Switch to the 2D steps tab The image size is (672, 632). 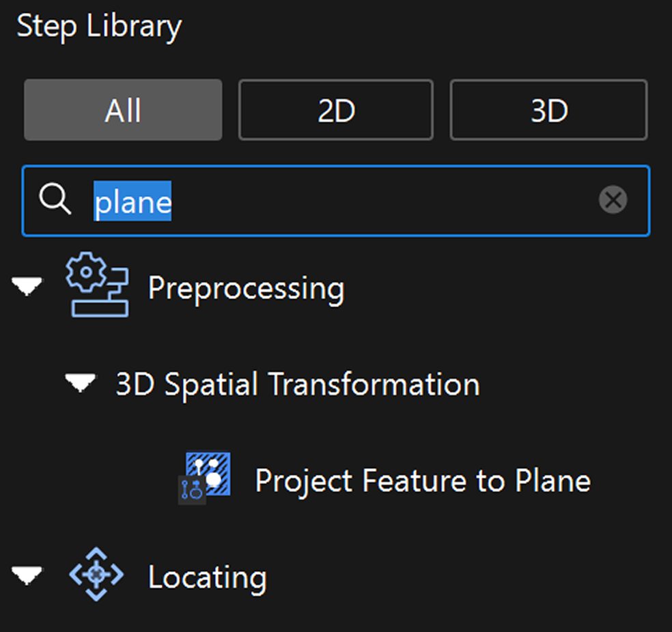coord(335,110)
